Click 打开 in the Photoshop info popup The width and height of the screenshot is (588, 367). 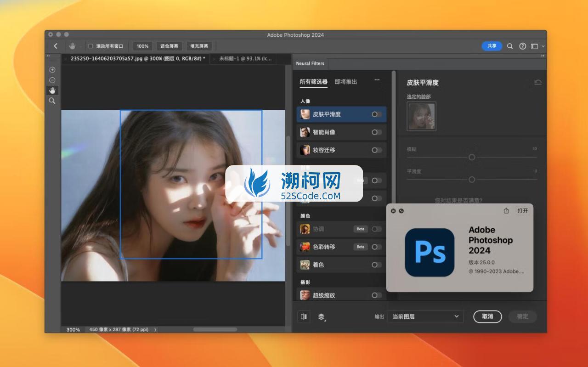coord(523,211)
